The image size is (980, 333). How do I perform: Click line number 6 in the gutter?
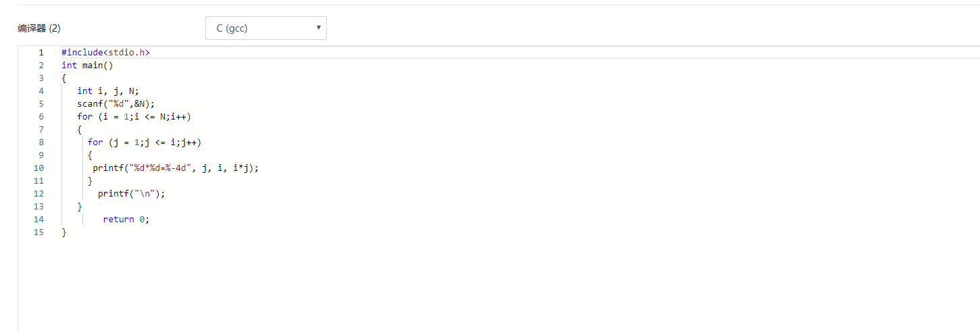click(41, 117)
